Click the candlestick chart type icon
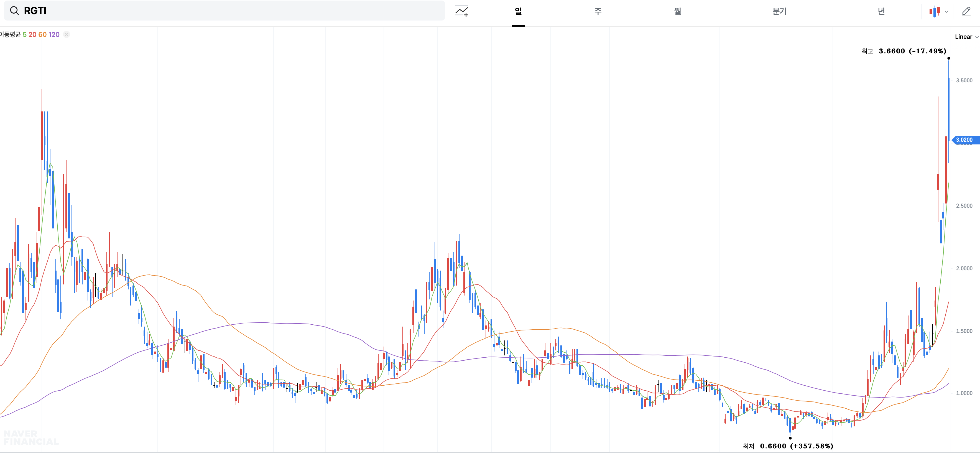The height and width of the screenshot is (453, 980). click(934, 11)
